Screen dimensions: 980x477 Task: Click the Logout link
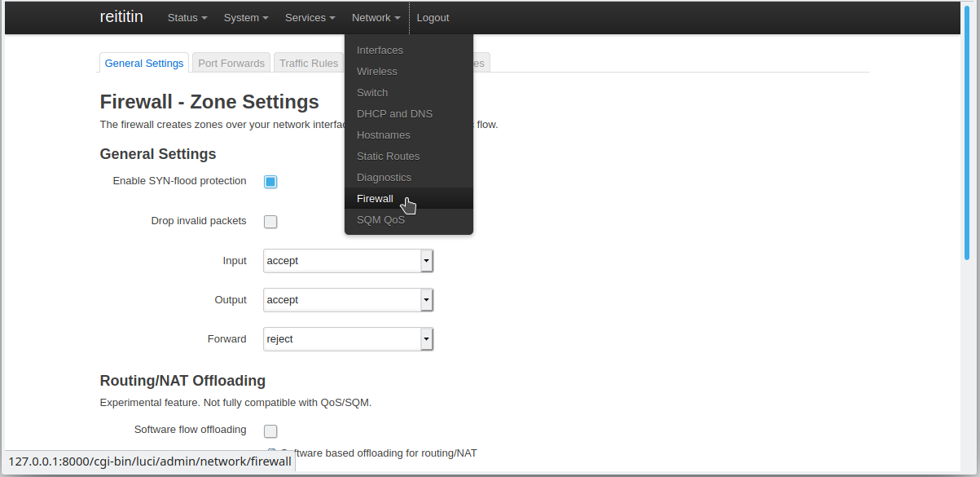pyautogui.click(x=433, y=18)
